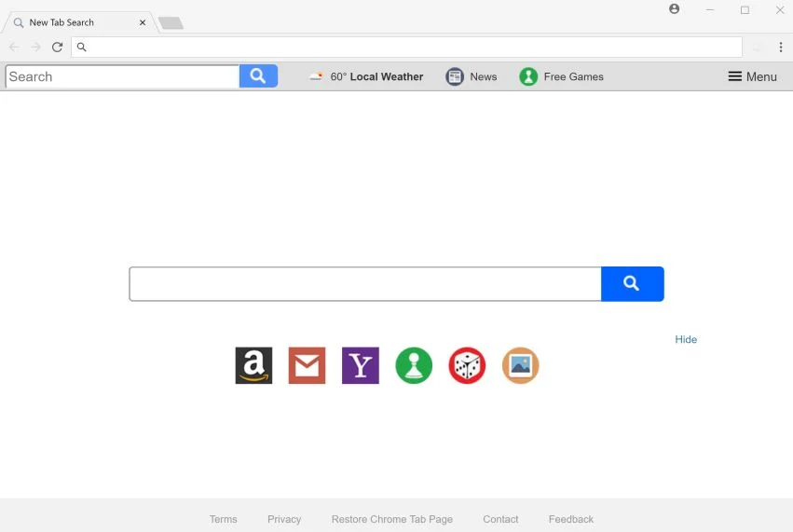Focus the large center search field
The image size is (793, 532).
tap(365, 283)
